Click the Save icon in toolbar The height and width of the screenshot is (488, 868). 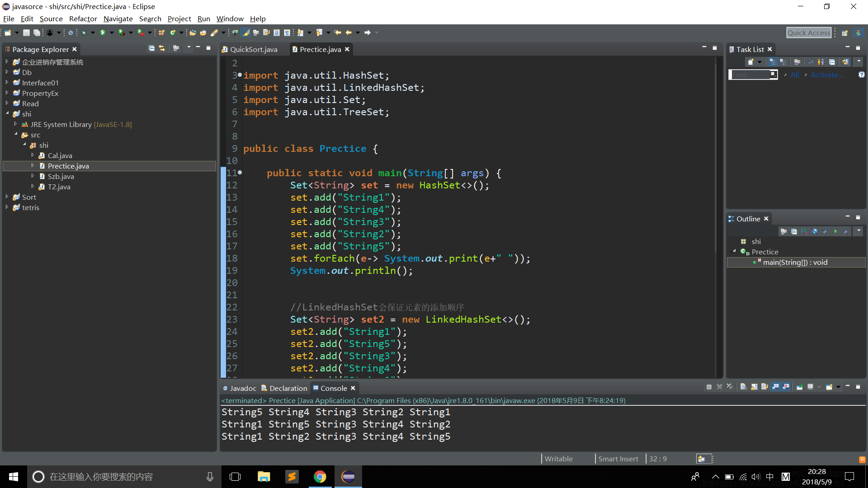coord(26,33)
